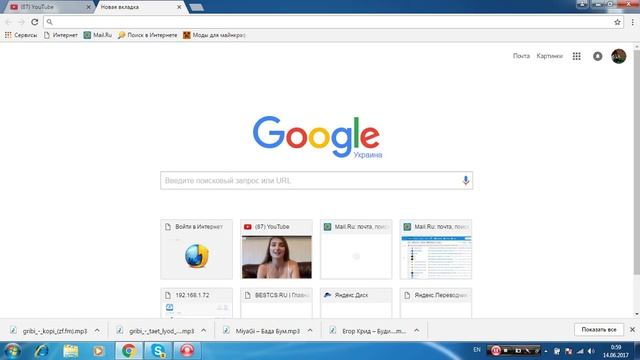Screen dimensions: 640x360
Task: Open a new tab with tab-strip button
Action: (197, 7)
